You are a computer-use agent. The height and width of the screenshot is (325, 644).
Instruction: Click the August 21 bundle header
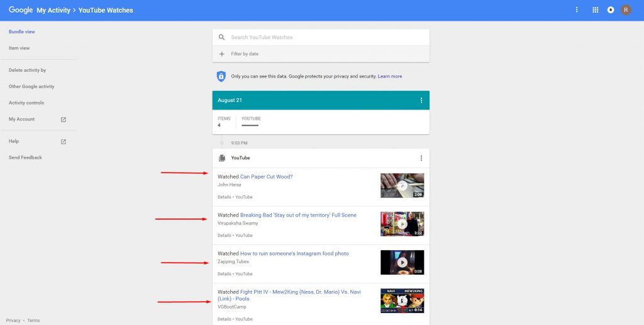pyautogui.click(x=321, y=100)
